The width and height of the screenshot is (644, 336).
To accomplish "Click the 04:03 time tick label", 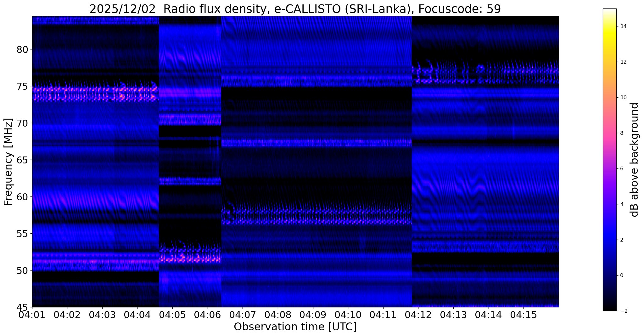I will 102,315.
